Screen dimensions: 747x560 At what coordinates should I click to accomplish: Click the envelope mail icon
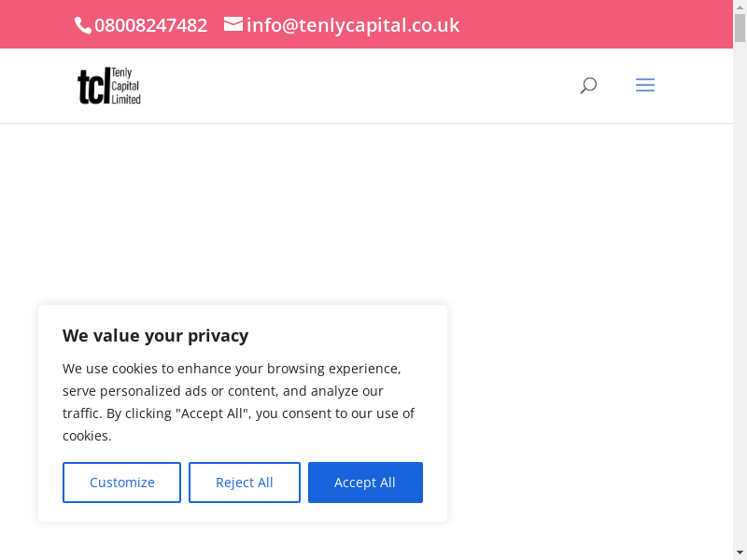coord(233,24)
